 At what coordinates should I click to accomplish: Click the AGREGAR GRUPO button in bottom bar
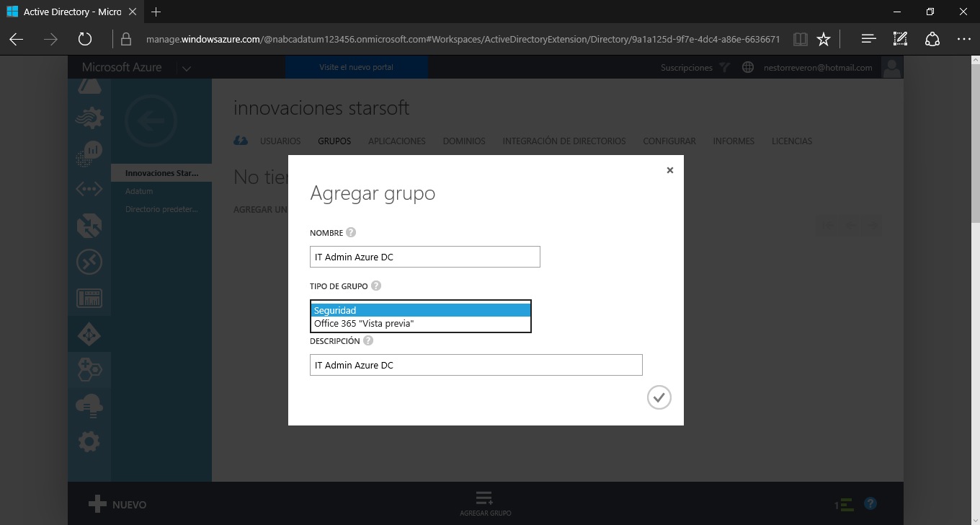click(485, 503)
